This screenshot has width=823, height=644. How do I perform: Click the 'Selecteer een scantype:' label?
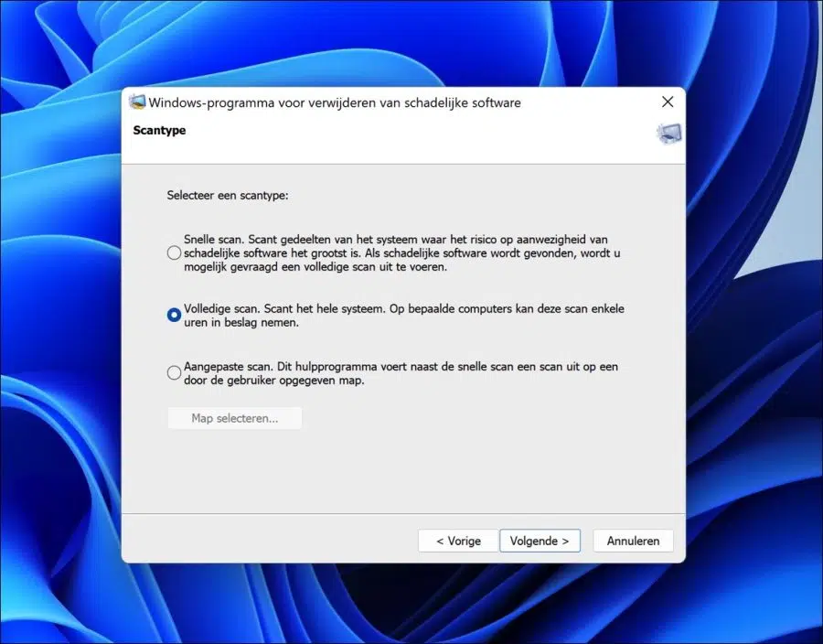pos(228,195)
